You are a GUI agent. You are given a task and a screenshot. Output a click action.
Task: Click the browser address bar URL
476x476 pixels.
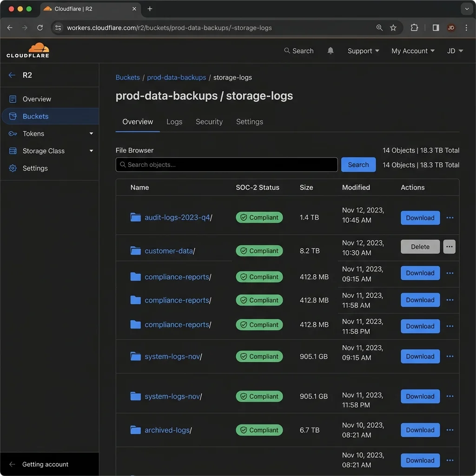(169, 27)
